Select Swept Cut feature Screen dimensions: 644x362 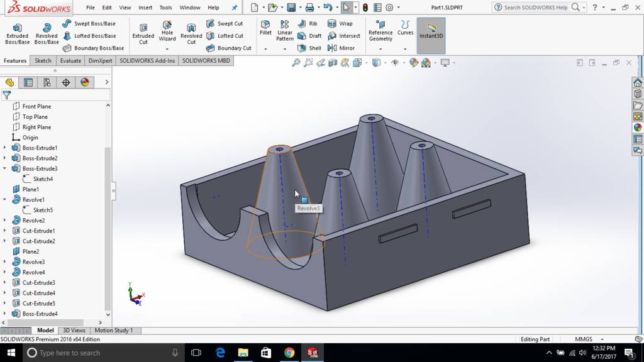point(225,24)
